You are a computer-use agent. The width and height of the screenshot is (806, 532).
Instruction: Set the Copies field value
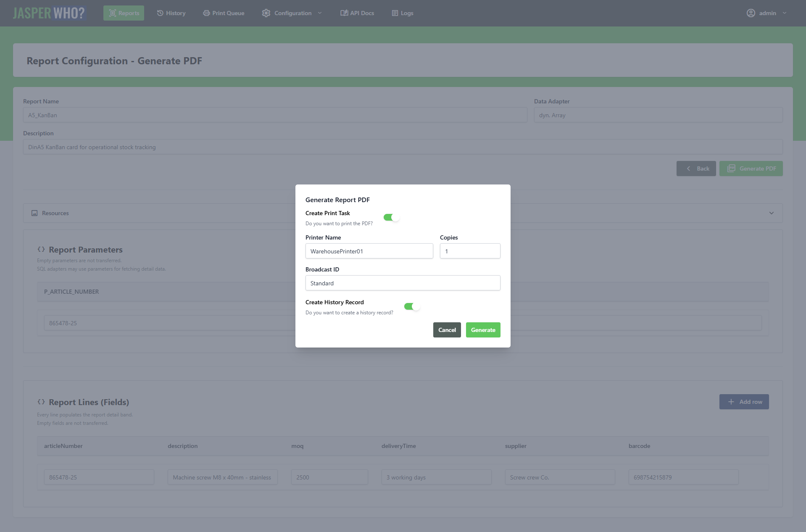coord(470,251)
